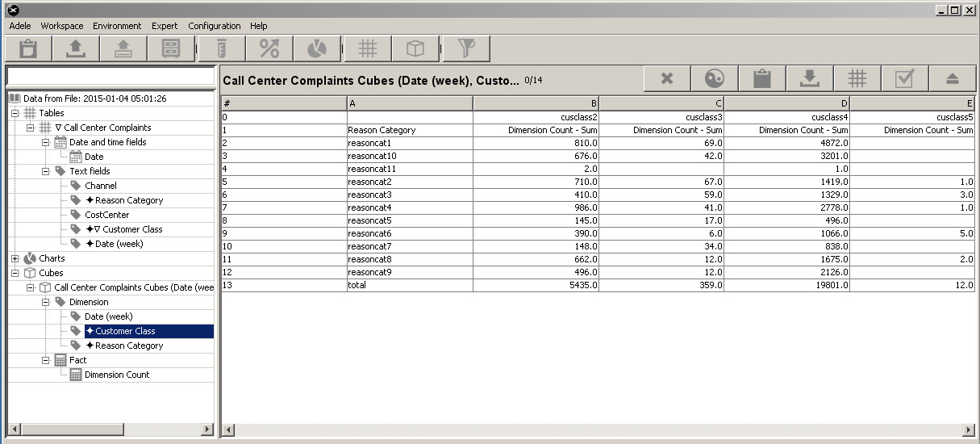Image resolution: width=980 pixels, height=444 pixels.
Task: Click the book icon beside Data from File
Action: coord(15,98)
